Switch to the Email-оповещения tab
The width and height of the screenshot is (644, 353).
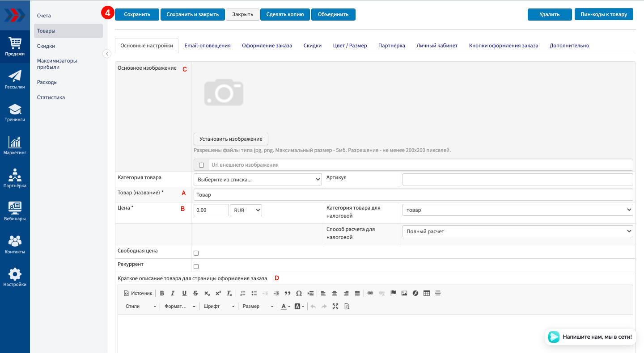point(208,46)
